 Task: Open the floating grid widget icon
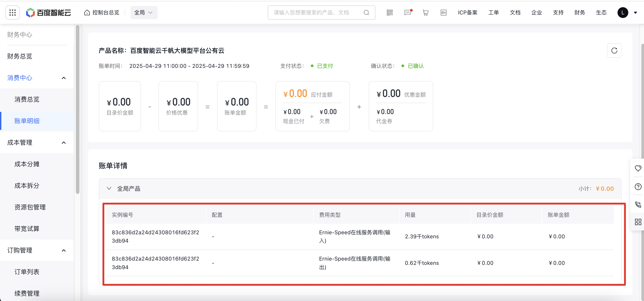click(x=638, y=222)
